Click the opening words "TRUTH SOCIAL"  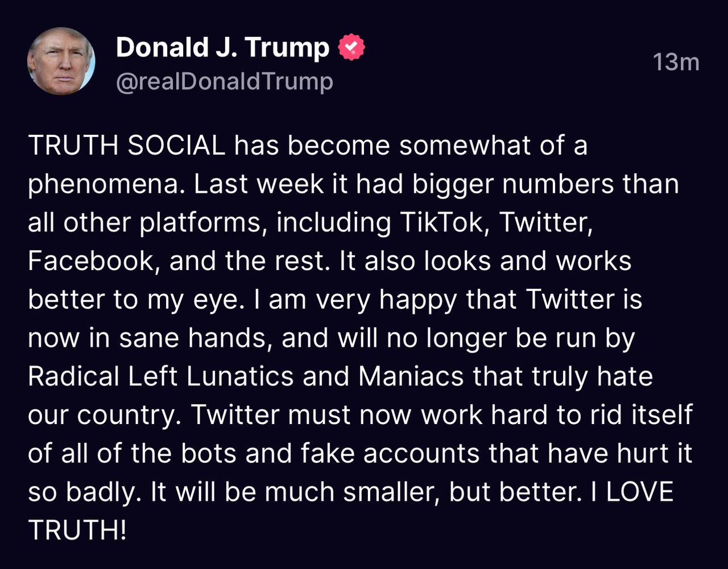click(x=127, y=146)
